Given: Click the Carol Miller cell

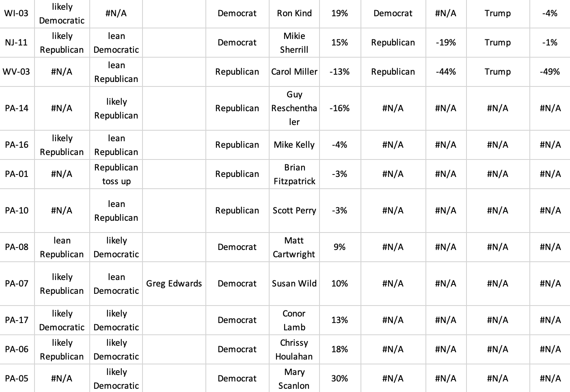Looking at the screenshot, I should click(294, 72).
